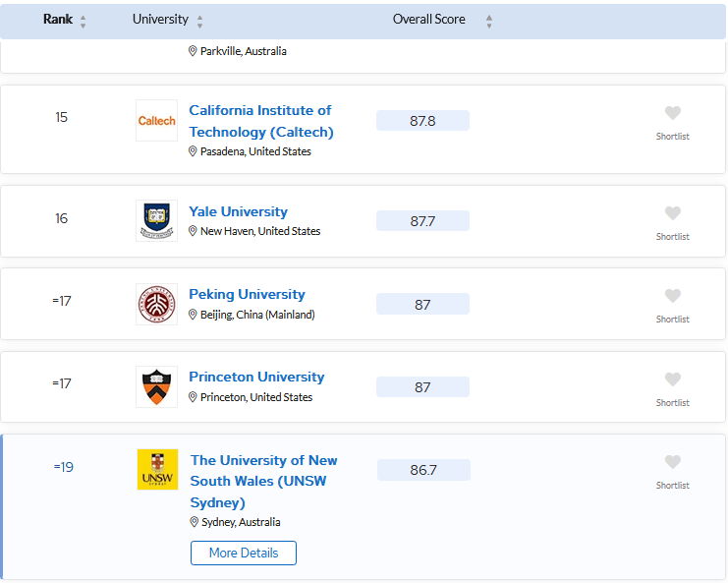Add Peking University to shortlist
This screenshot has height=583, width=728.
click(x=672, y=296)
